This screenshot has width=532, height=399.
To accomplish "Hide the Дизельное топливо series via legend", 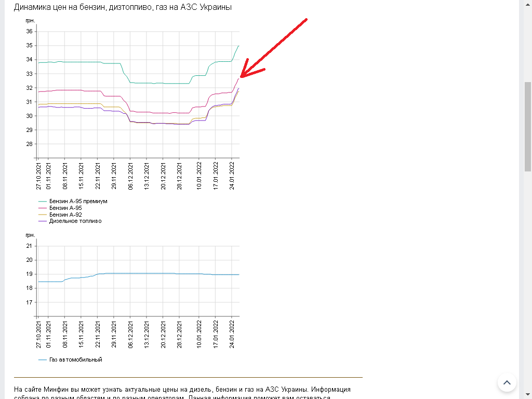I will [75, 221].
